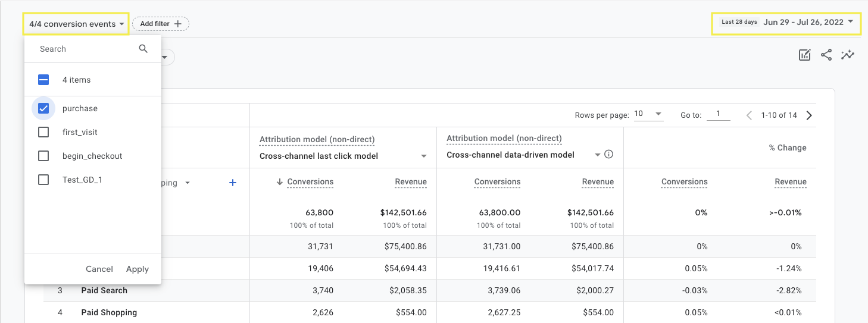The image size is (868, 323).
Task: Check the Test_GD_1 conversion event
Action: pos(43,180)
